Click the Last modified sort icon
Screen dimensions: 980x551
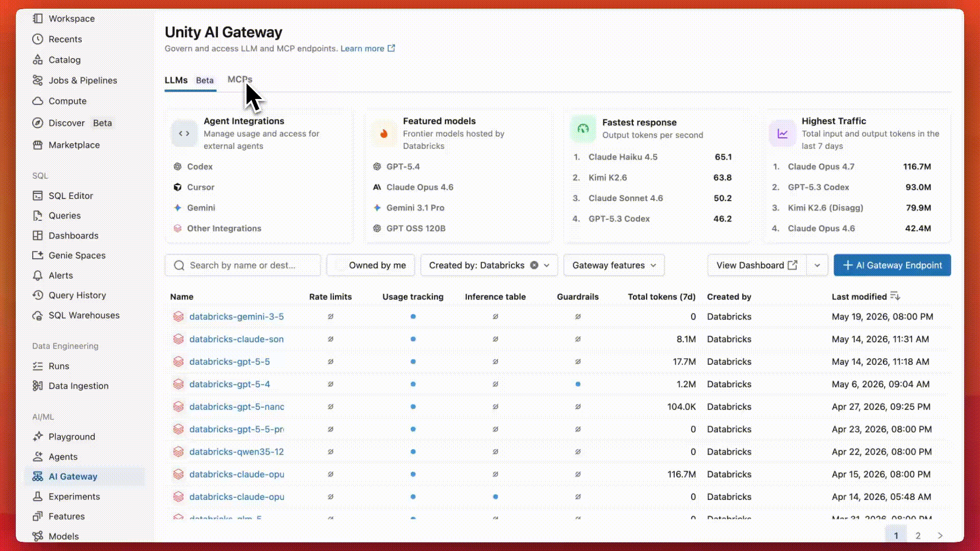(x=895, y=296)
